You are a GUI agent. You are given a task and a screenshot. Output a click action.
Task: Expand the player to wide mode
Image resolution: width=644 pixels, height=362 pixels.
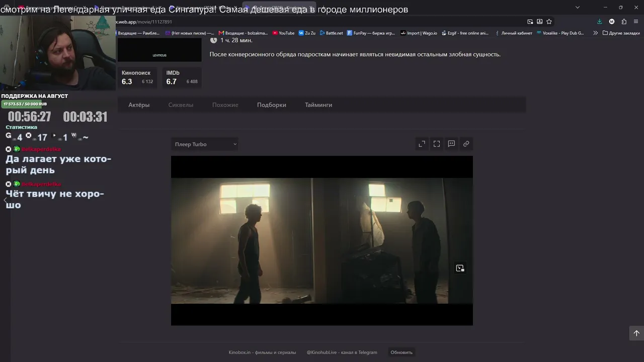pyautogui.click(x=422, y=144)
